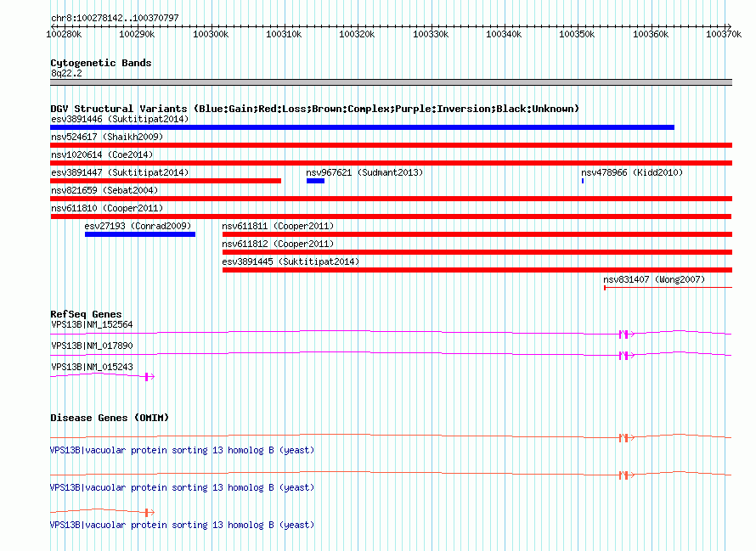The height and width of the screenshot is (551, 756).
Task: Click the blue esv27193 (Conrad2009) bar
Action: coord(140,234)
